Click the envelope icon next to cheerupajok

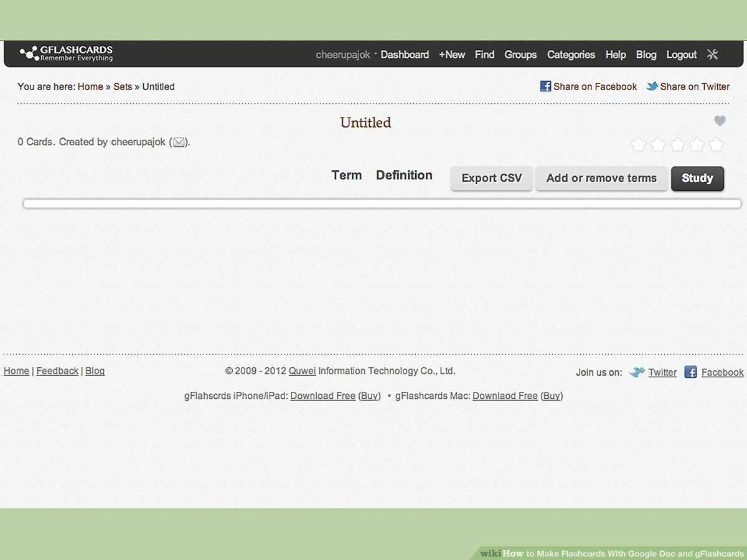coord(179,142)
